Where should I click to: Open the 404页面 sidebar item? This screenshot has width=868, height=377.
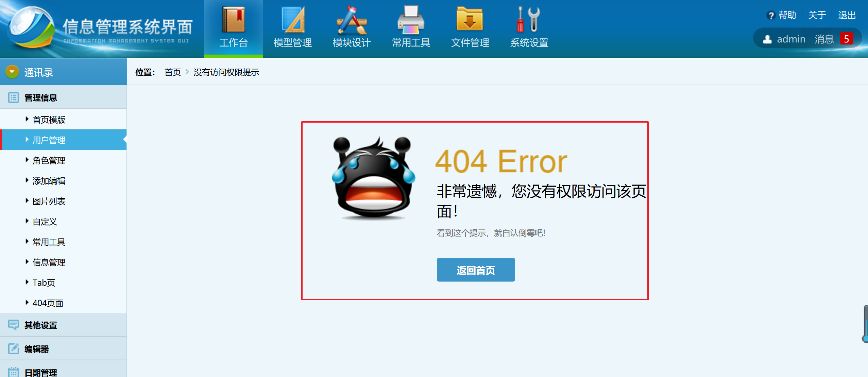pos(48,303)
